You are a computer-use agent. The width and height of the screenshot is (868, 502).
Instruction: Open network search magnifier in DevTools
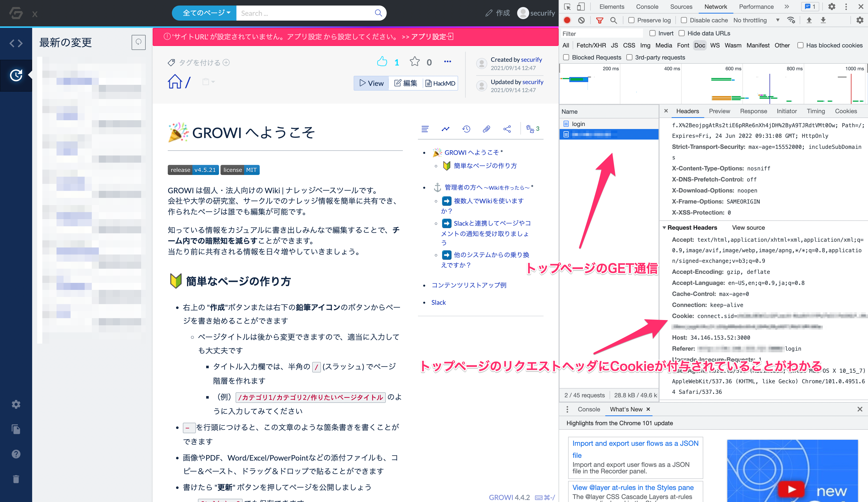coord(614,20)
